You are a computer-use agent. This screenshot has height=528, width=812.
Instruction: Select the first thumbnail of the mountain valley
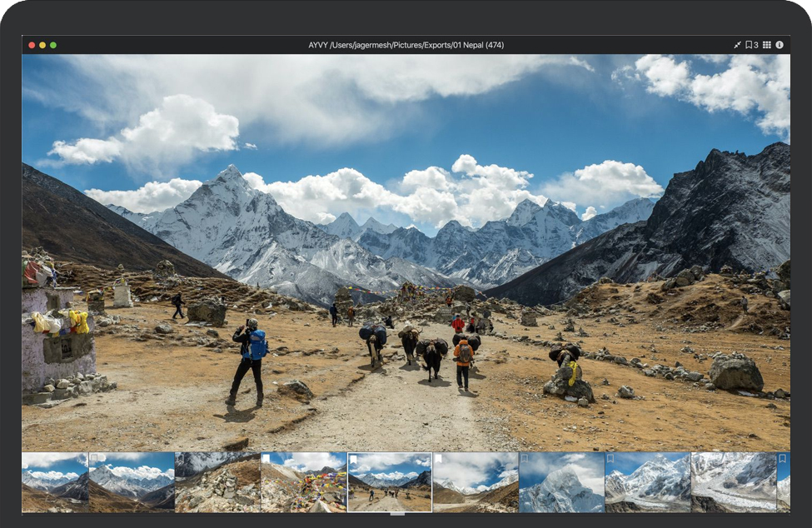[55, 482]
